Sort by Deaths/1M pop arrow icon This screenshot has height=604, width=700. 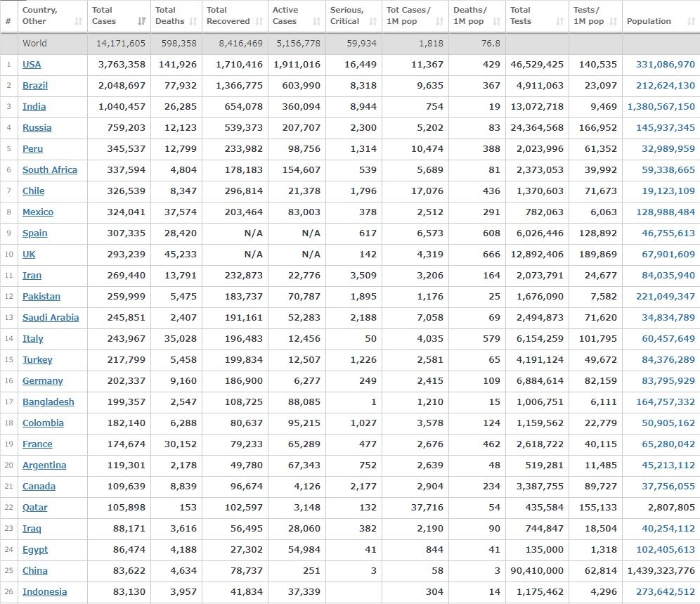pos(497,22)
